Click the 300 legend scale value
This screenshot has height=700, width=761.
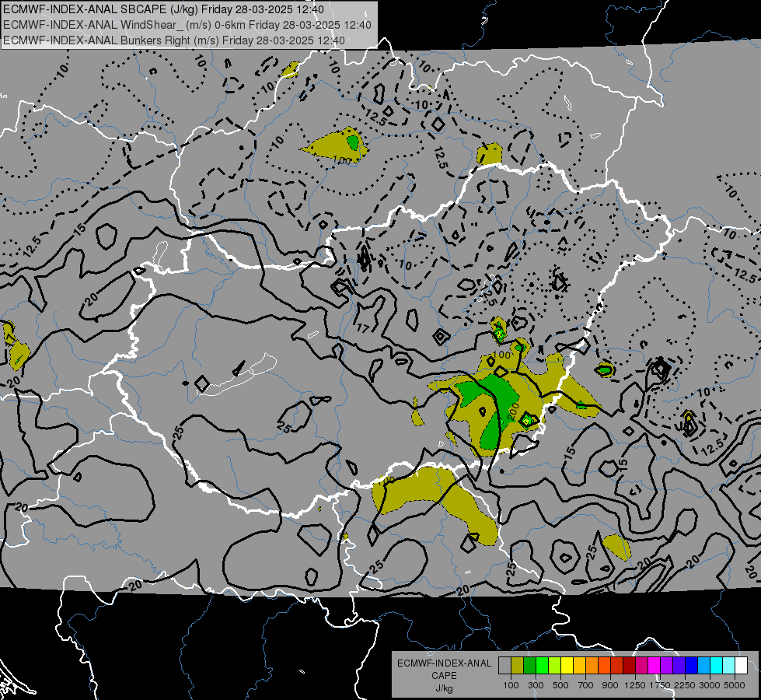click(x=536, y=685)
